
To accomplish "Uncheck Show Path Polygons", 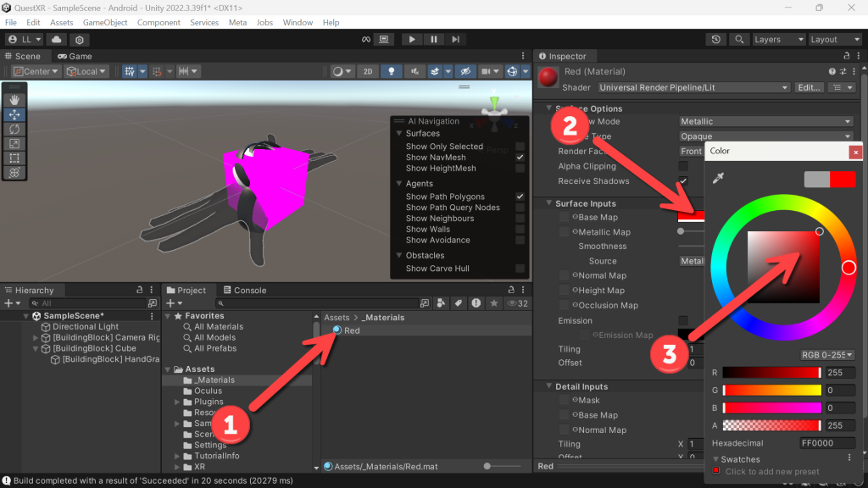I will [x=520, y=197].
